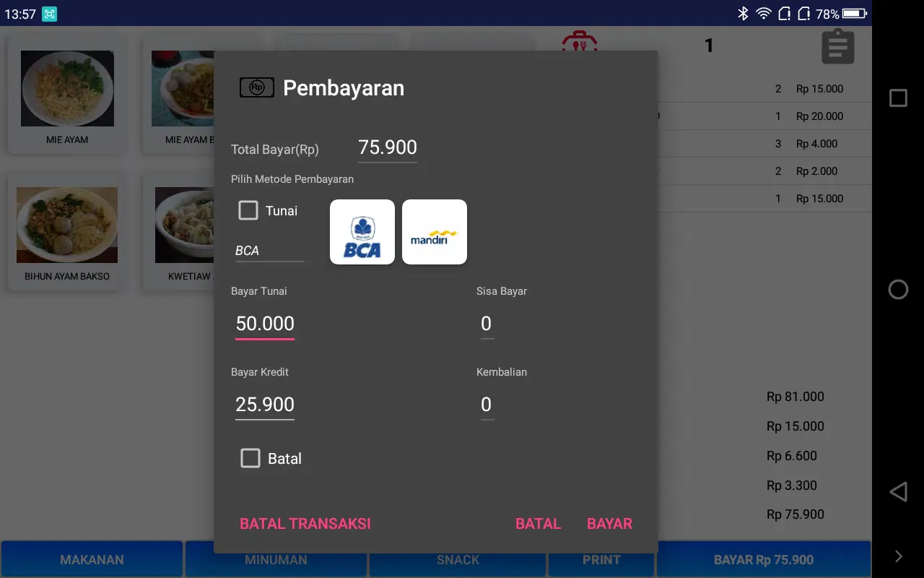The height and width of the screenshot is (578, 924).
Task: Tick the Batal checkbox
Action: pyautogui.click(x=250, y=458)
